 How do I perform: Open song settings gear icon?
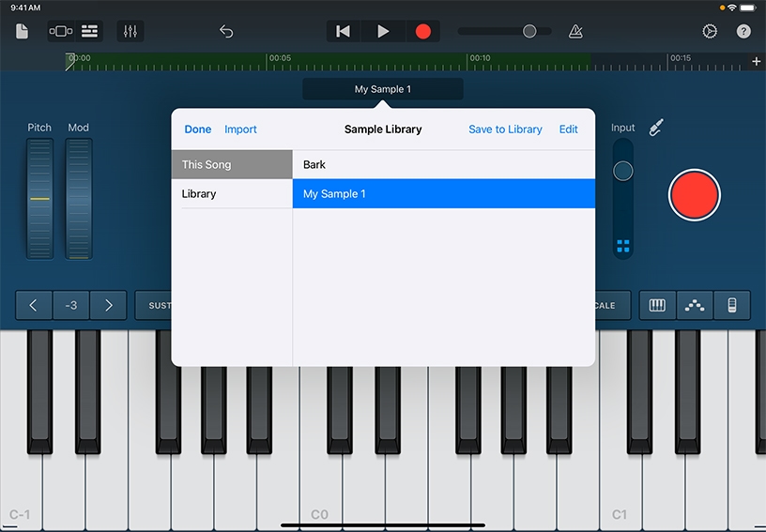point(710,31)
